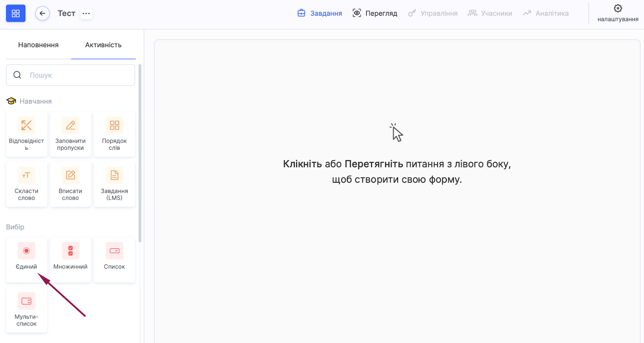Add a Порядок слів question
644x343 pixels.
(x=114, y=134)
